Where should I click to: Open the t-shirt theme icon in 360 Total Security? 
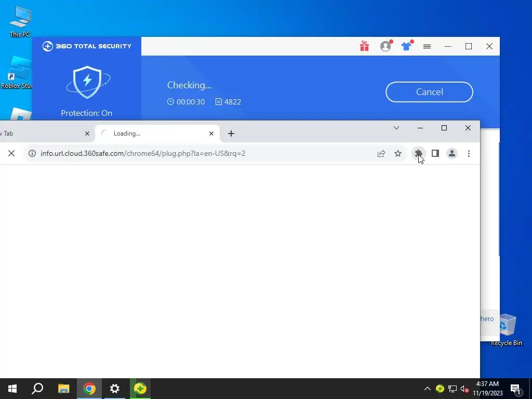point(406,46)
